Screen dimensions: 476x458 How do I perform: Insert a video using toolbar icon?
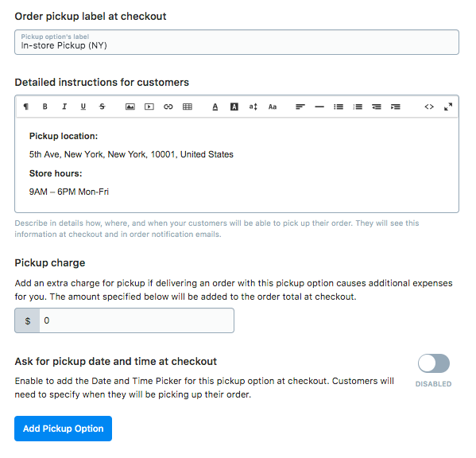click(149, 107)
